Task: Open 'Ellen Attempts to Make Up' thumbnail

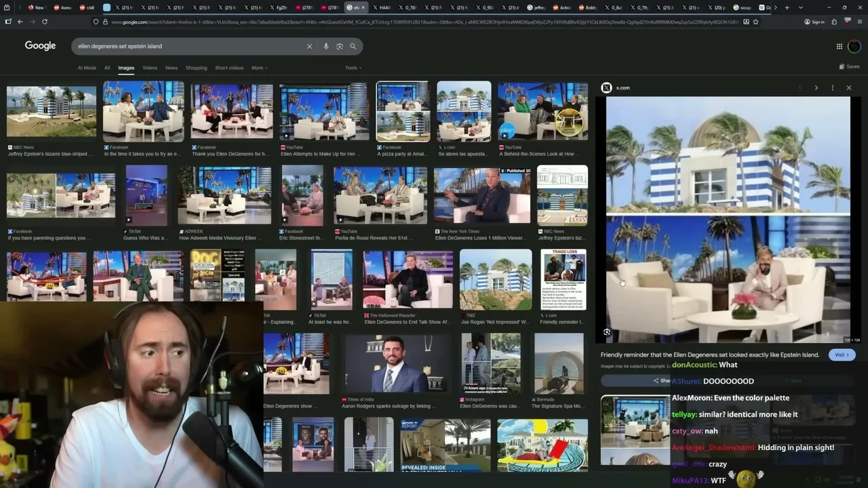Action: pyautogui.click(x=324, y=111)
